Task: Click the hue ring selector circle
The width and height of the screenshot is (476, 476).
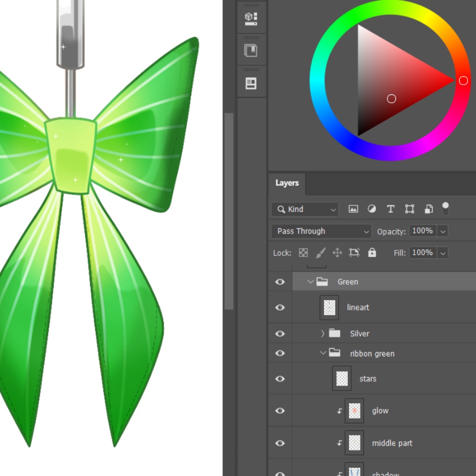Action: (x=463, y=81)
